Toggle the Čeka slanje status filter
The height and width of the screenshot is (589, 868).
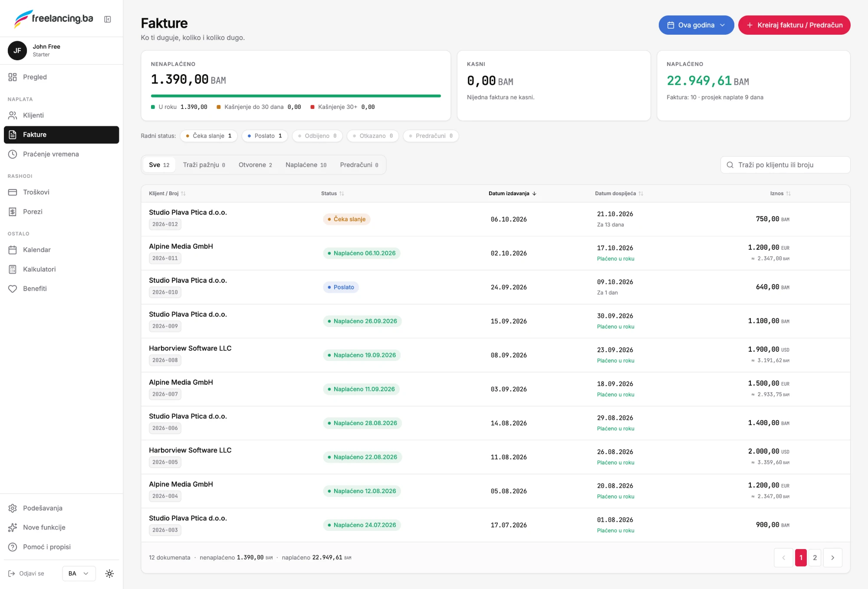coord(209,136)
